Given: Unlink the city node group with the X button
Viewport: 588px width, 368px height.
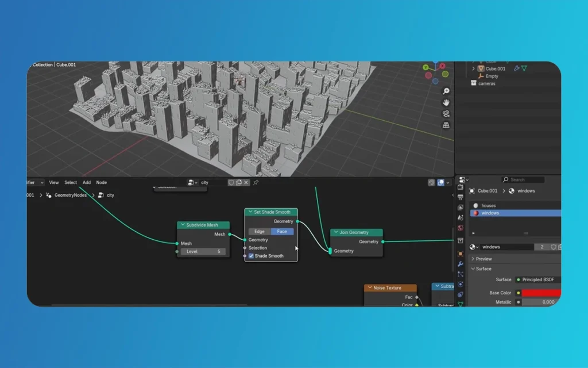Looking at the screenshot, I should coord(246,182).
